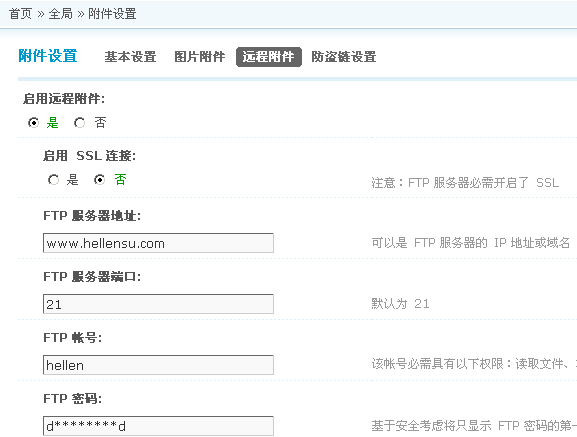577x437 pixels.
Task: Switch to the 基本设置 tab
Action: tap(130, 57)
